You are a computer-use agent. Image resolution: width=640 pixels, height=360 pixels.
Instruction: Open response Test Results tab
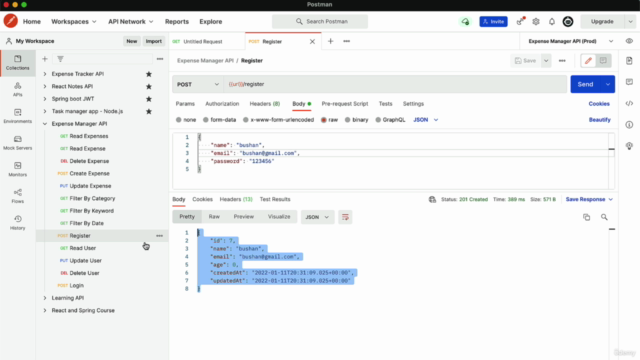275,199
